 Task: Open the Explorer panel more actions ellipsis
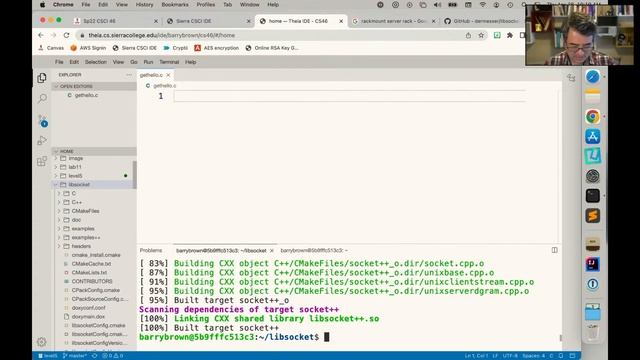click(129, 75)
